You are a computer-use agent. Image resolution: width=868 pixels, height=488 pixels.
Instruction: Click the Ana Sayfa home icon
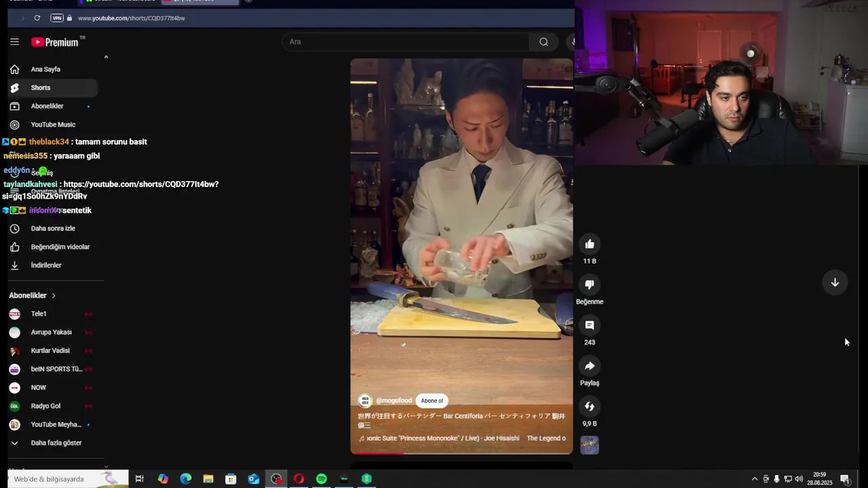coord(14,69)
